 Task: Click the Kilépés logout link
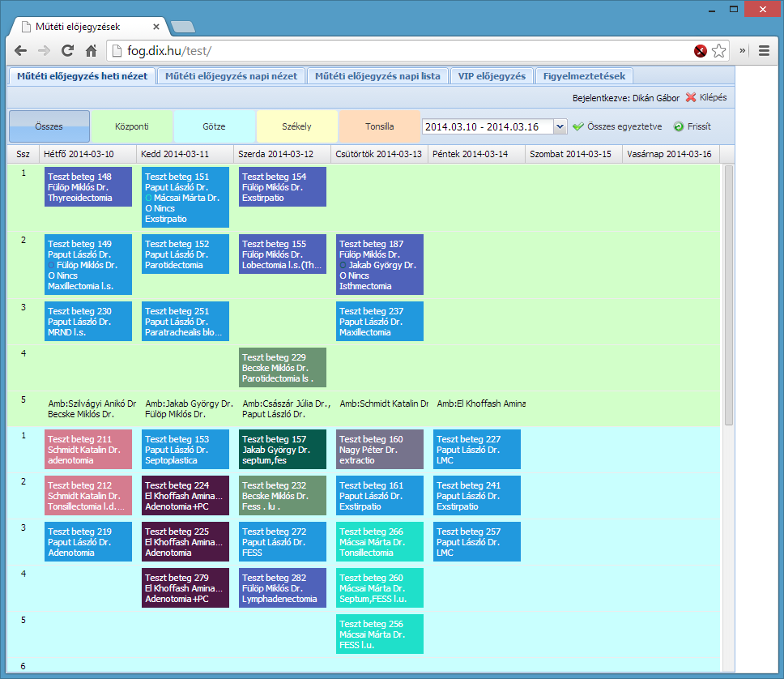pos(713,97)
